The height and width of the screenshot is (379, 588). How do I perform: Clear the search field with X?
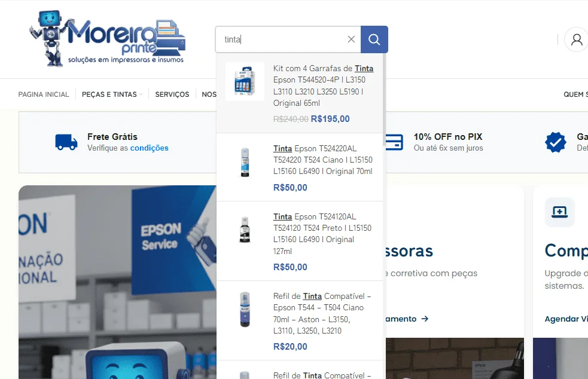(x=351, y=39)
